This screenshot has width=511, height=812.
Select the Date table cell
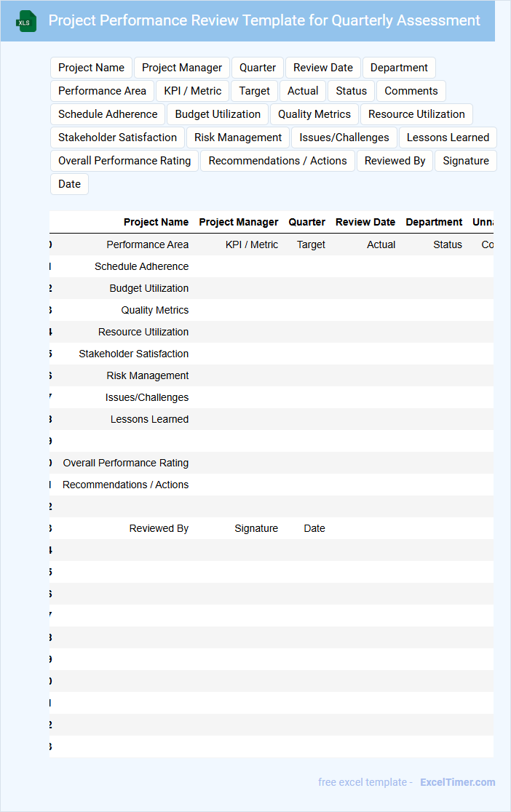click(314, 528)
